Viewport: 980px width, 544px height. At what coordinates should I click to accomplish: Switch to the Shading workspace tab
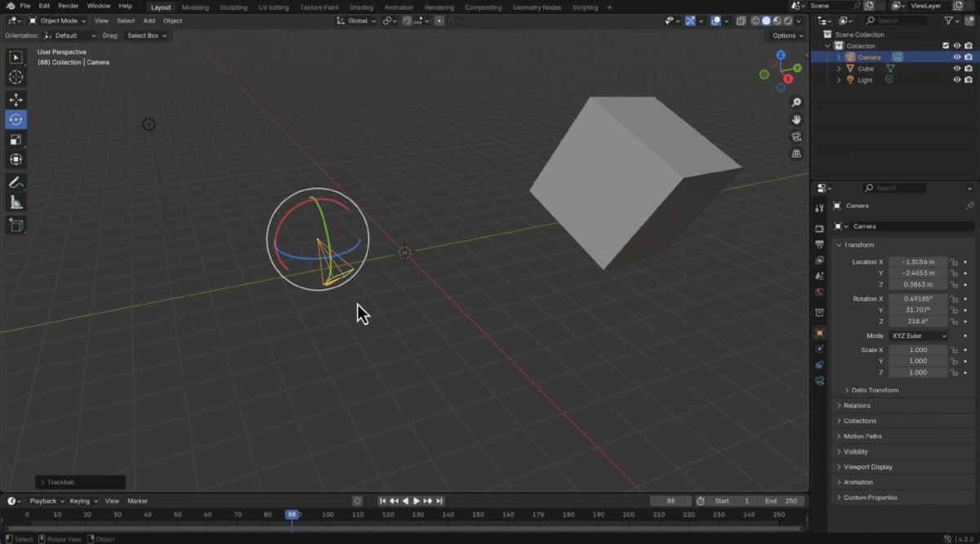tap(361, 7)
